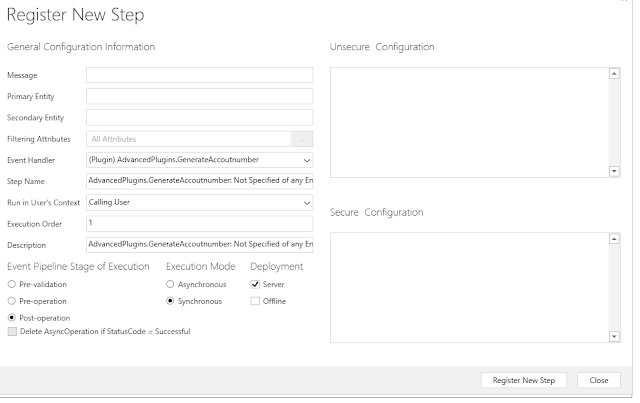Select the Post-operation radio button
640x403 pixels.
[12, 317]
